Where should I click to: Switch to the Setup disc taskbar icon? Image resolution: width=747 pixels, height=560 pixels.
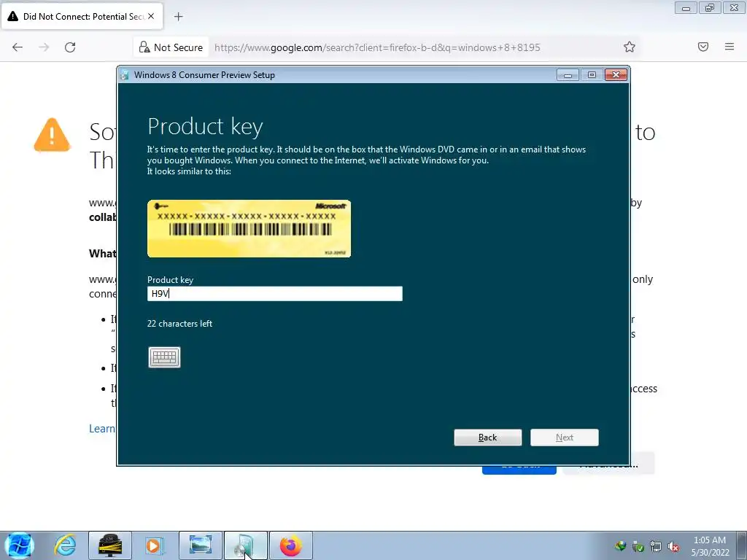245,545
